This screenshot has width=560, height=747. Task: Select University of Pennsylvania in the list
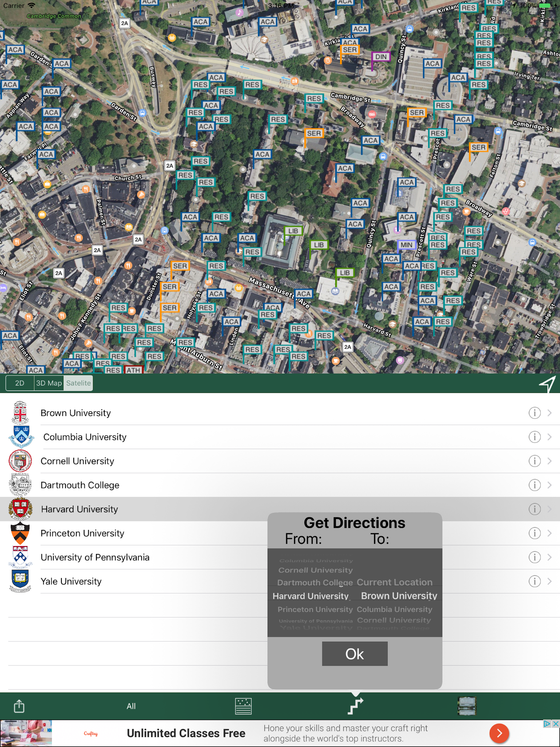coord(280,557)
